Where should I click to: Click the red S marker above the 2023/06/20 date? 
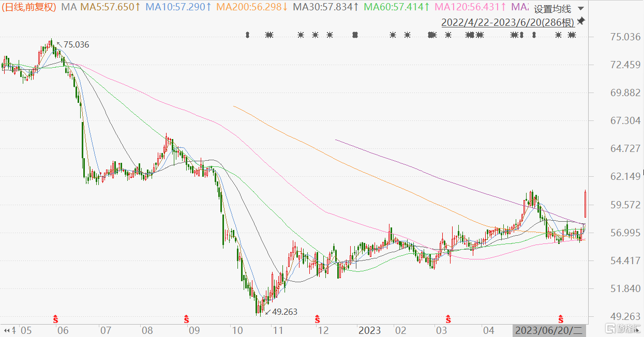[x=561, y=317]
